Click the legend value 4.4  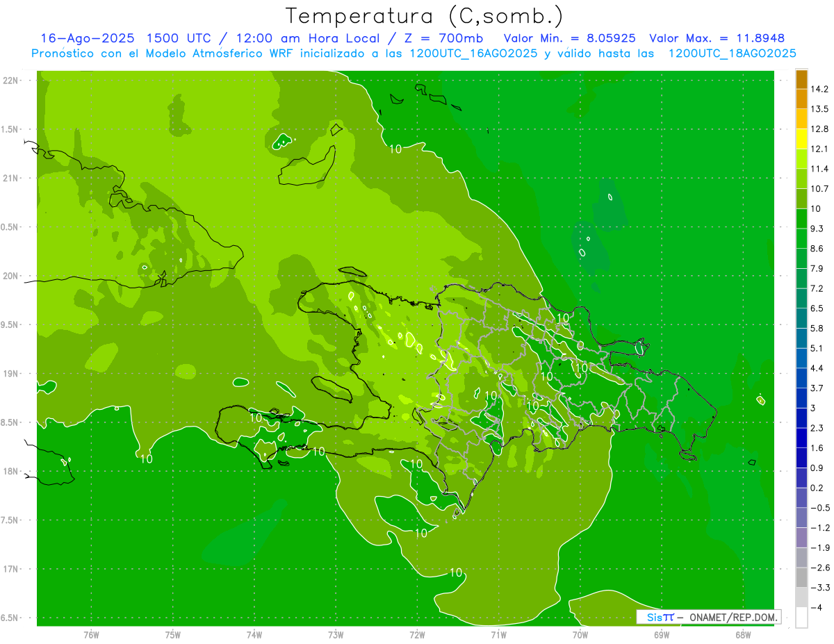click(817, 368)
